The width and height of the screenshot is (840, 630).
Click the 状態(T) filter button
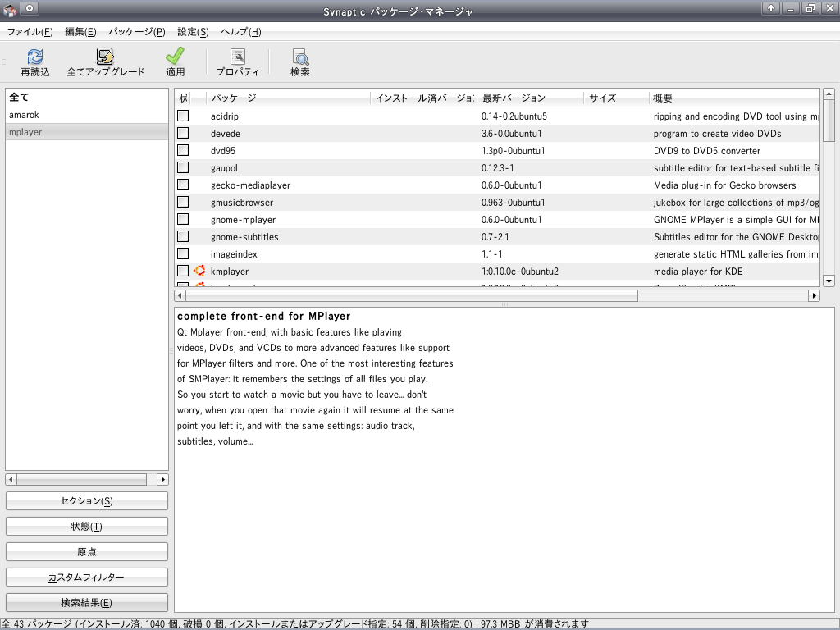coord(87,527)
